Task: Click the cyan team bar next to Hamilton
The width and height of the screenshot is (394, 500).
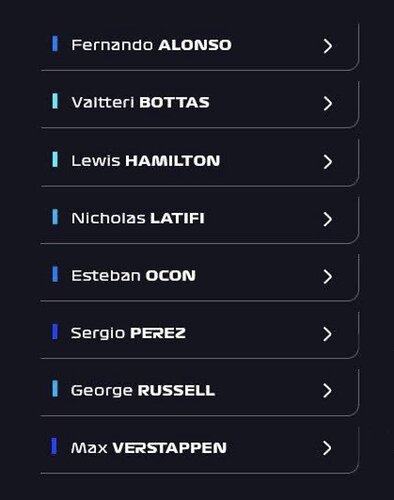Action: click(x=55, y=159)
